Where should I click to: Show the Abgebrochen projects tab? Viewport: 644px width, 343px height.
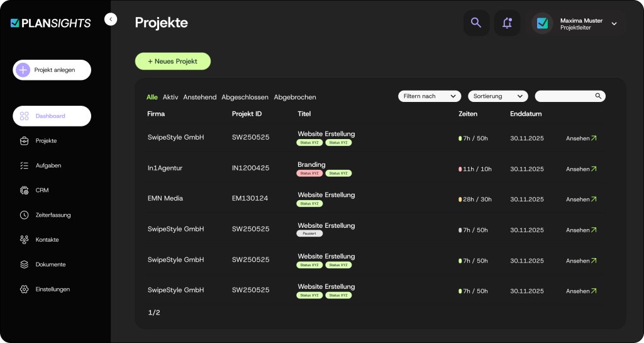(295, 98)
